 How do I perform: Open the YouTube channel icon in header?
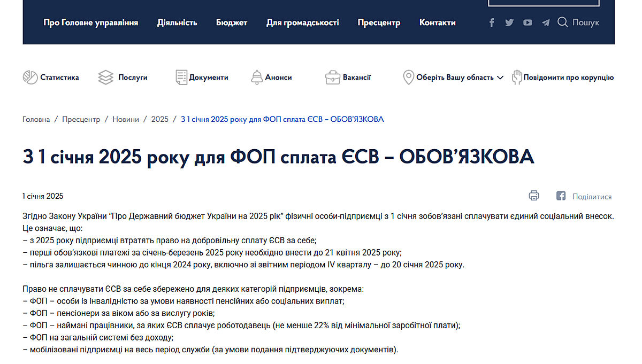[528, 22]
